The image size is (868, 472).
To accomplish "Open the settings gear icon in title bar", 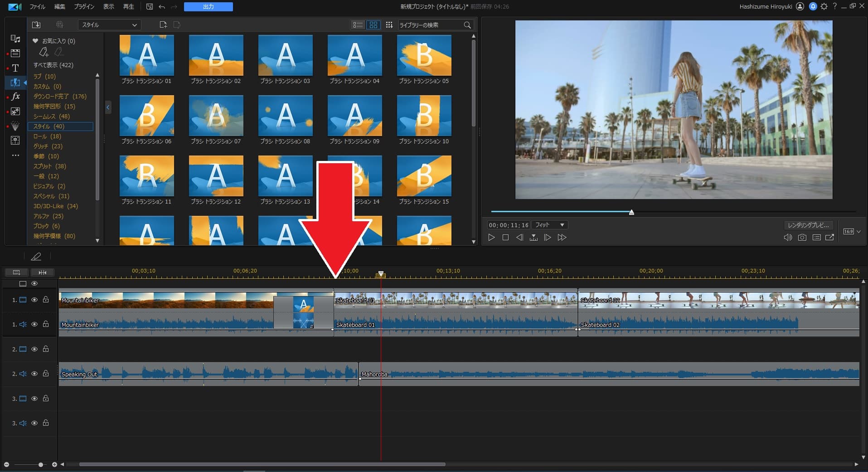I will point(824,7).
